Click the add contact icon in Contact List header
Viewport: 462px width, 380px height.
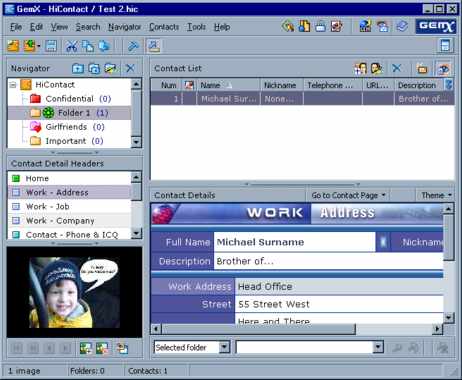click(x=360, y=68)
